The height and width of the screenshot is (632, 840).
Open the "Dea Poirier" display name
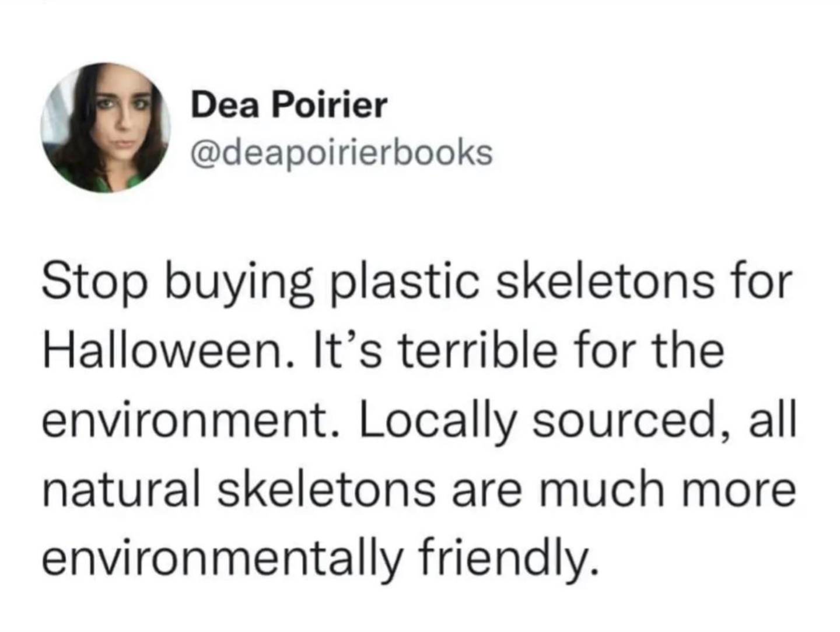[289, 105]
